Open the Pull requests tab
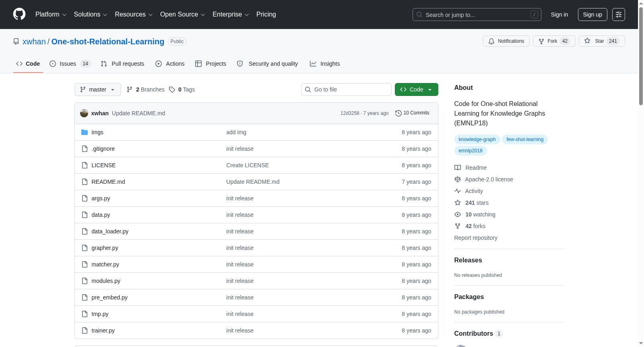The height and width of the screenshot is (347, 644). 122,64
